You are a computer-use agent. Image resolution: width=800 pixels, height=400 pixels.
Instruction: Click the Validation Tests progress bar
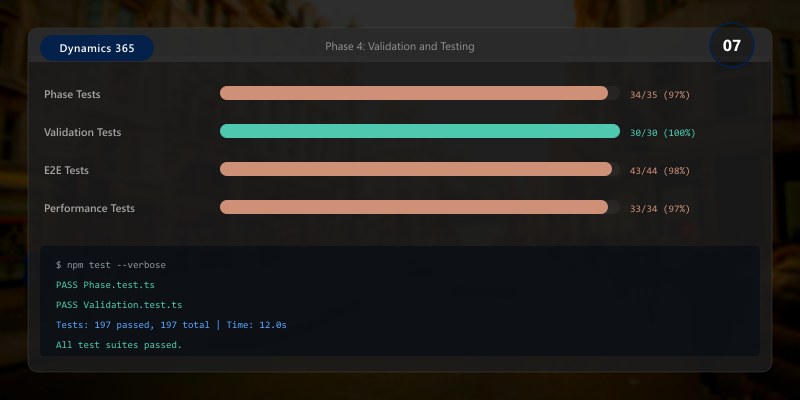419,131
